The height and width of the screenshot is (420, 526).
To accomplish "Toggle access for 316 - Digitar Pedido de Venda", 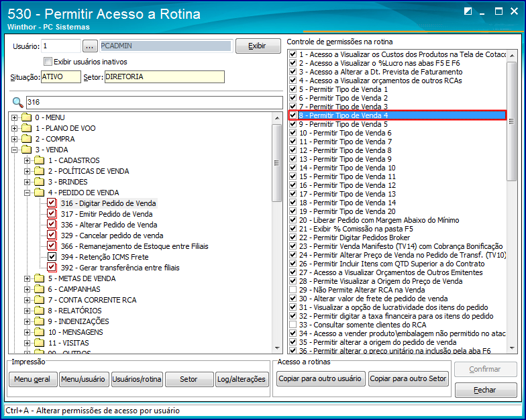I will tap(52, 203).
